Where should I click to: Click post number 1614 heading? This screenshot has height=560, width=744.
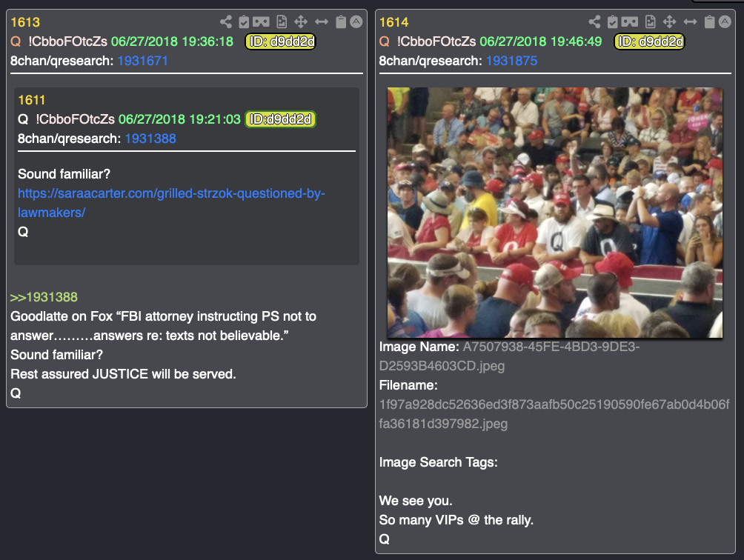pos(393,22)
